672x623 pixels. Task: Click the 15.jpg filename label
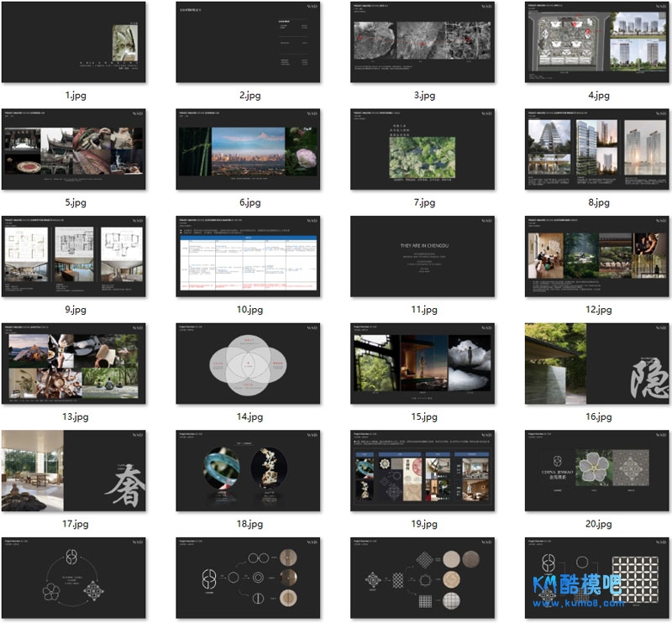[x=423, y=417]
